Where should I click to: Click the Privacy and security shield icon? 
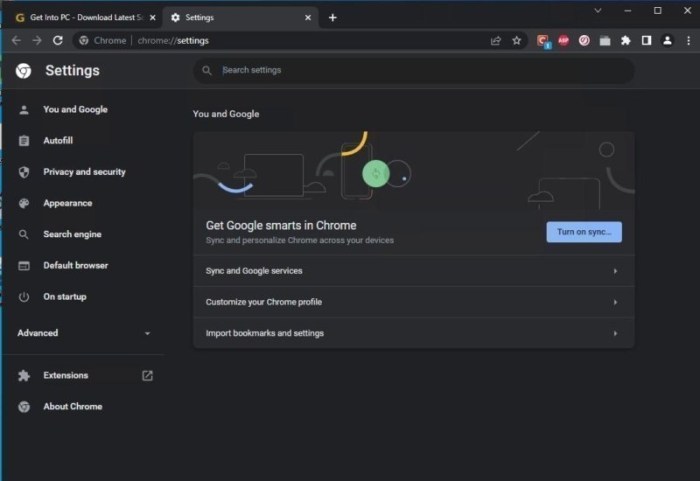tap(24, 172)
